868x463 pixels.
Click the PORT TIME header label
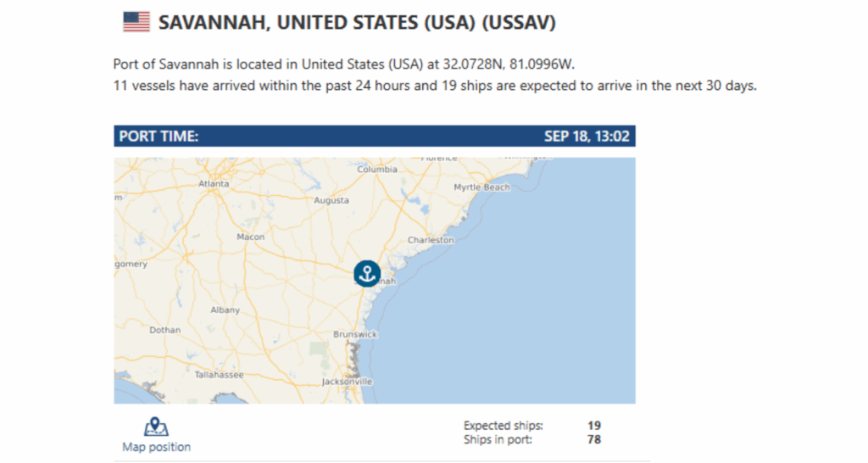pyautogui.click(x=159, y=137)
